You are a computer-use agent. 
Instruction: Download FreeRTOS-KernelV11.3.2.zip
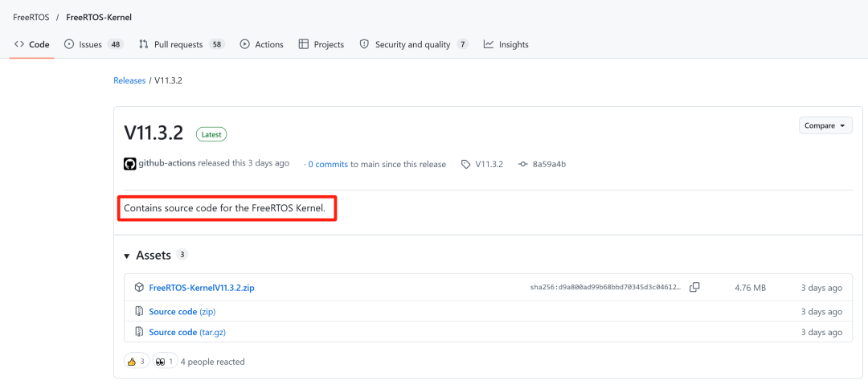[x=202, y=288]
